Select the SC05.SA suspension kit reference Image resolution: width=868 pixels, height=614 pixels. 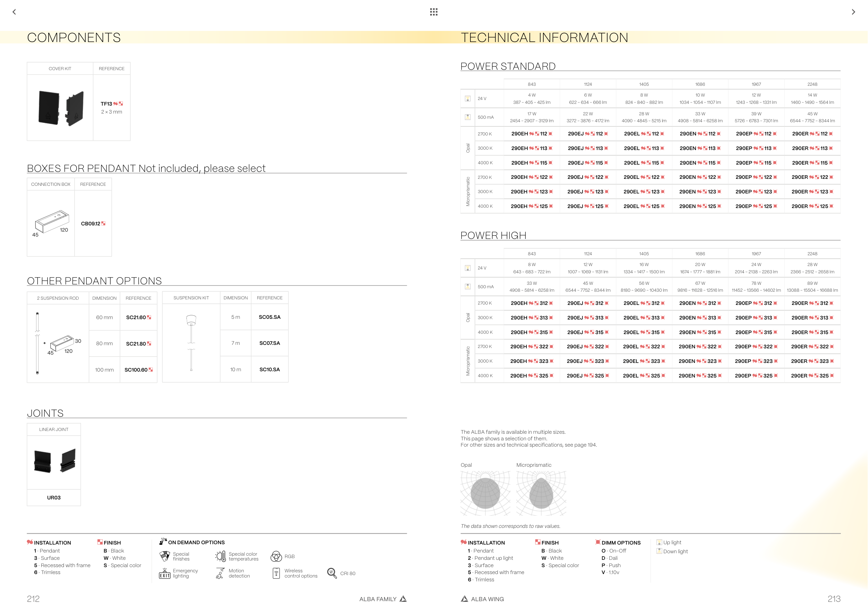click(269, 317)
